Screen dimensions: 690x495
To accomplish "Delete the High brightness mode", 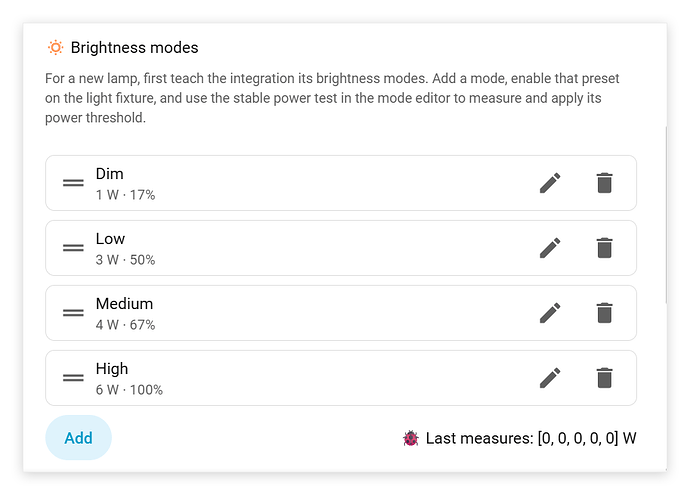I will click(605, 378).
